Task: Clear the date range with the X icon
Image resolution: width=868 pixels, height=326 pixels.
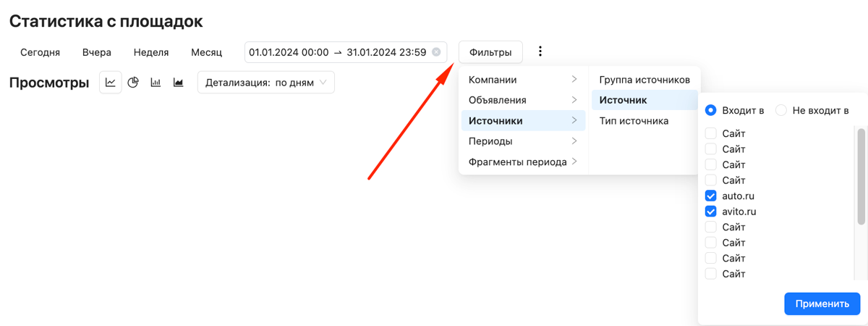Action: (x=436, y=52)
